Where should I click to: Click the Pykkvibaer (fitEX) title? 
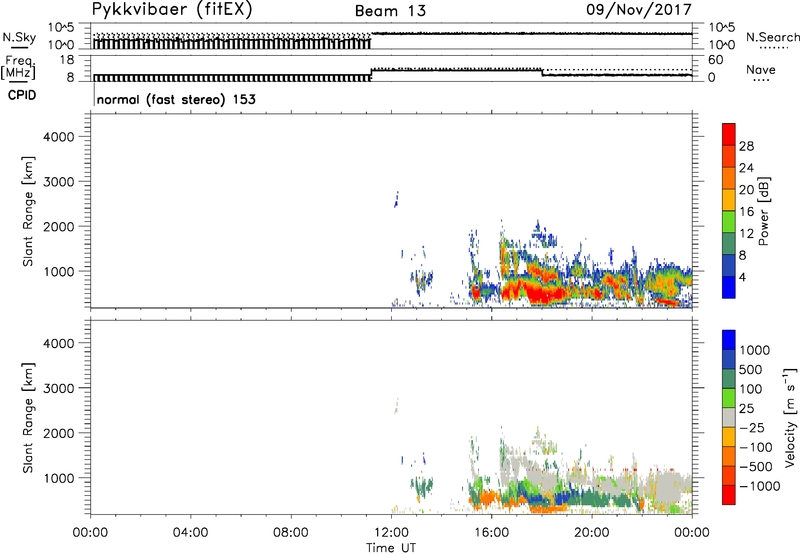[172, 10]
